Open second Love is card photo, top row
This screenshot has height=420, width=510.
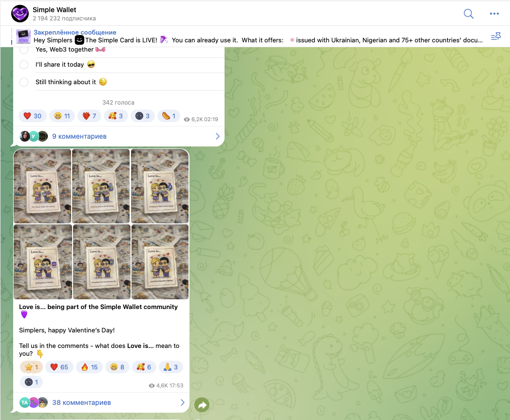pyautogui.click(x=101, y=186)
